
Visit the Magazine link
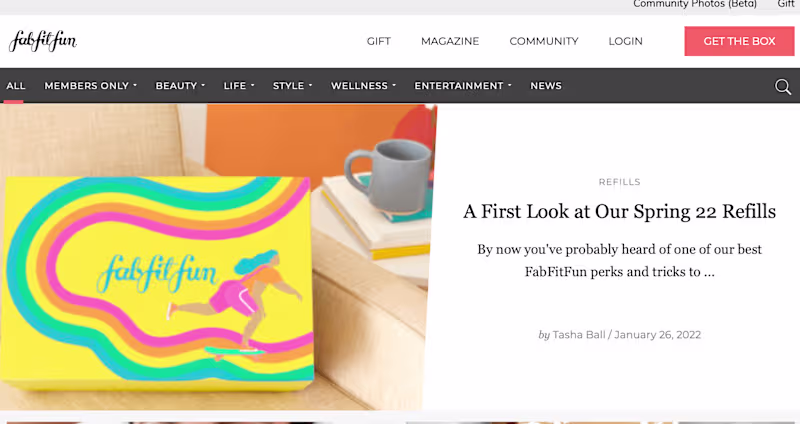click(450, 41)
